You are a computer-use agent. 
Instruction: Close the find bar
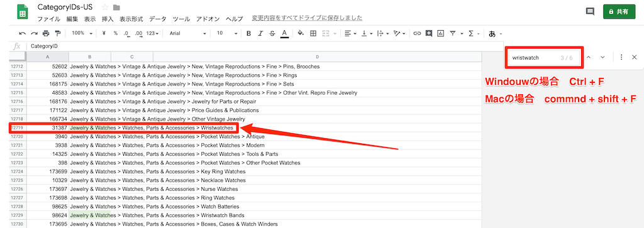634,57
